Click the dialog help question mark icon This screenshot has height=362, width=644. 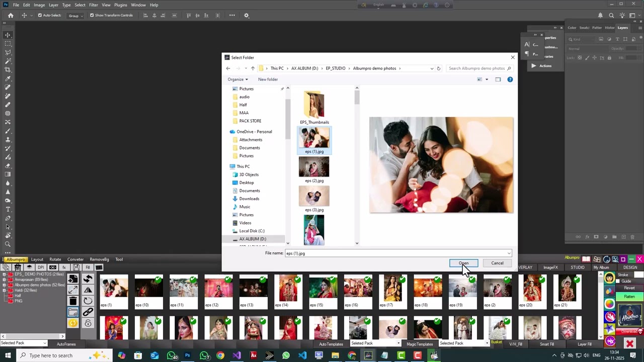coord(510,79)
